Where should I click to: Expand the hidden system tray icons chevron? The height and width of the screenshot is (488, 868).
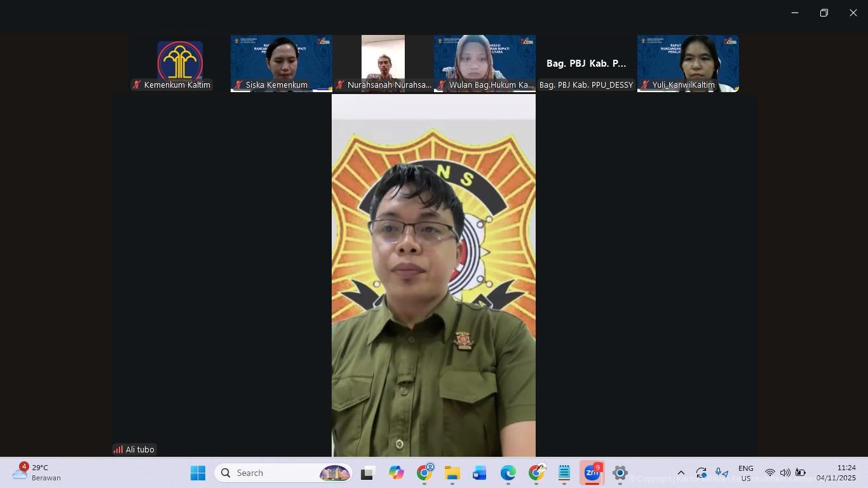point(681,473)
